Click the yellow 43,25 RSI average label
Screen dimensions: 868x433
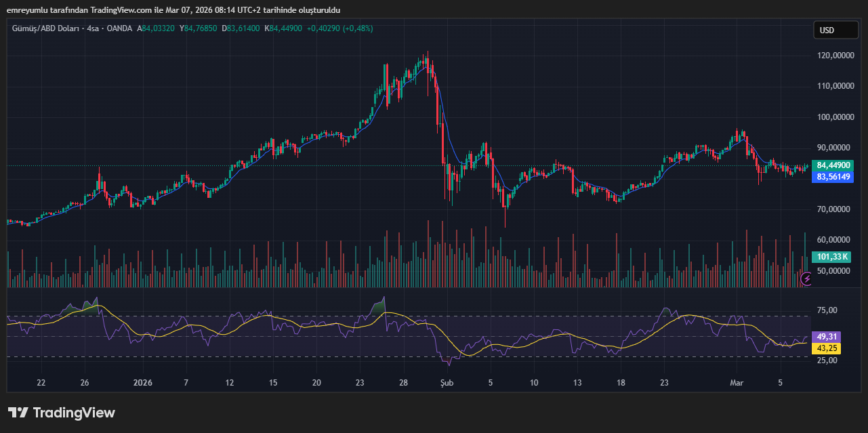(828, 348)
